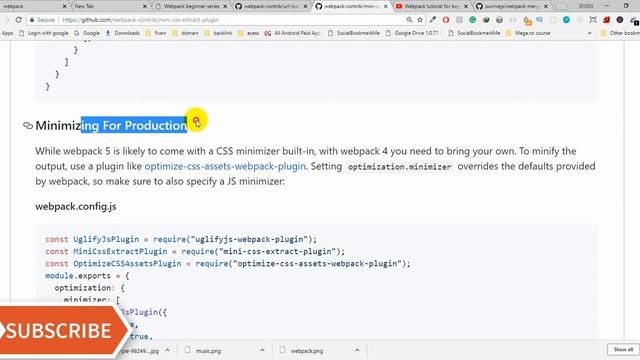Open the 'Mega.nz course' bookmark folder
Image resolution: width=640 pixels, height=360 pixels.
(x=528, y=33)
